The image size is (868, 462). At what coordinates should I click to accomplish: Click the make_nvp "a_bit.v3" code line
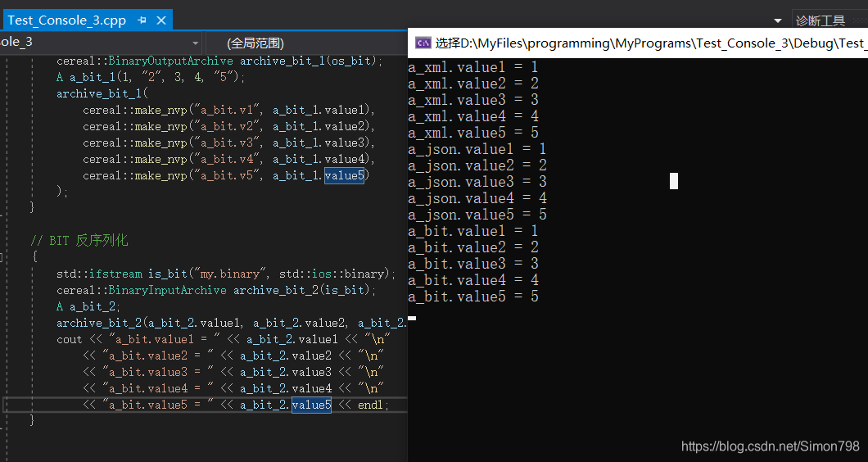point(229,143)
